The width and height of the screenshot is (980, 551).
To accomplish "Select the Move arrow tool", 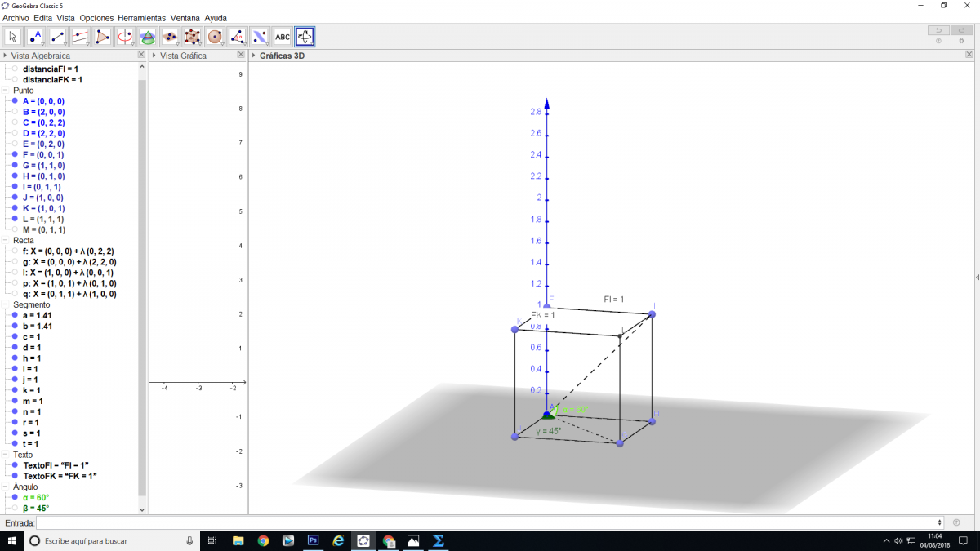I will (13, 37).
